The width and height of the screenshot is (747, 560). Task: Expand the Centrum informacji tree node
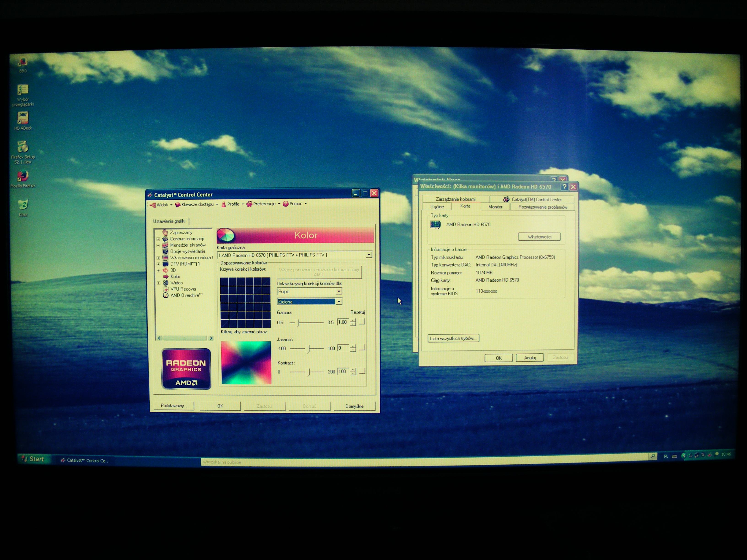[158, 239]
